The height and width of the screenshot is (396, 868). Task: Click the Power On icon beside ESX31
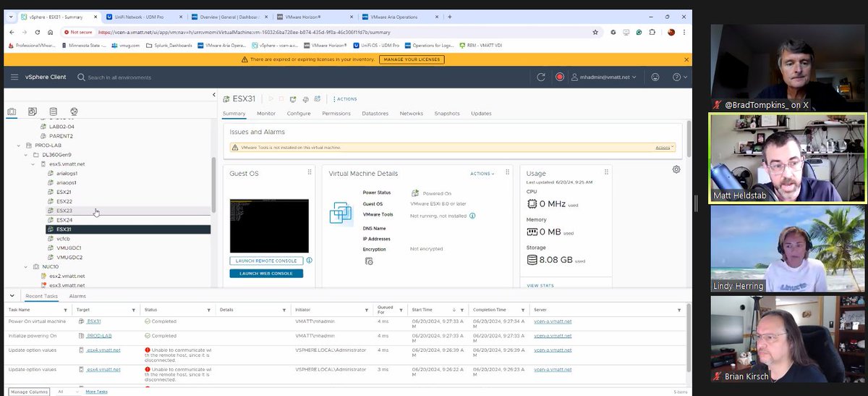point(272,98)
